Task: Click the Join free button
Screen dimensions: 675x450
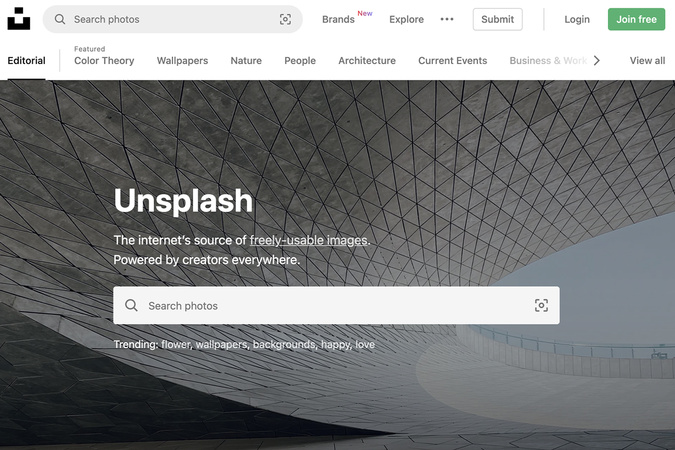Action: coord(636,19)
